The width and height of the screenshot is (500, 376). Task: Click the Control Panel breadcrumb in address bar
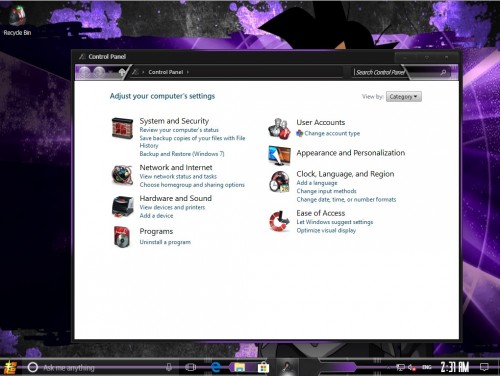tap(166, 72)
